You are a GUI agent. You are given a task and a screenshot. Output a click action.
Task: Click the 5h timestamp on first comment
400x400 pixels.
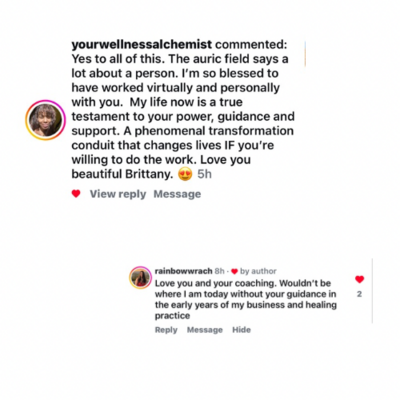pyautogui.click(x=204, y=174)
